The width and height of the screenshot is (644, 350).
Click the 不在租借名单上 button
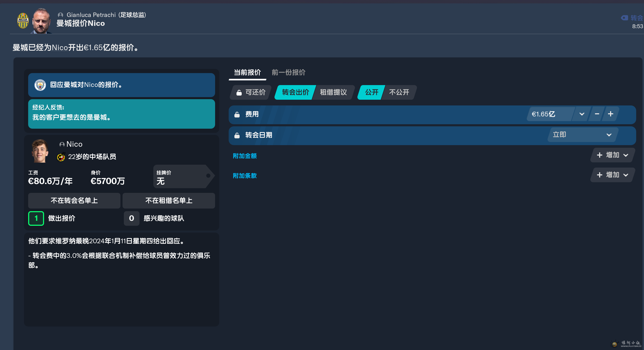tap(169, 201)
